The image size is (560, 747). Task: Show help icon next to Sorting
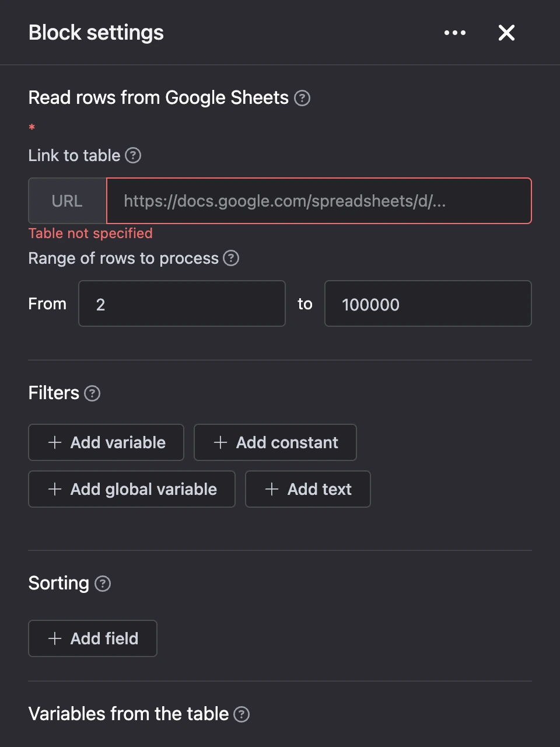coord(103,584)
